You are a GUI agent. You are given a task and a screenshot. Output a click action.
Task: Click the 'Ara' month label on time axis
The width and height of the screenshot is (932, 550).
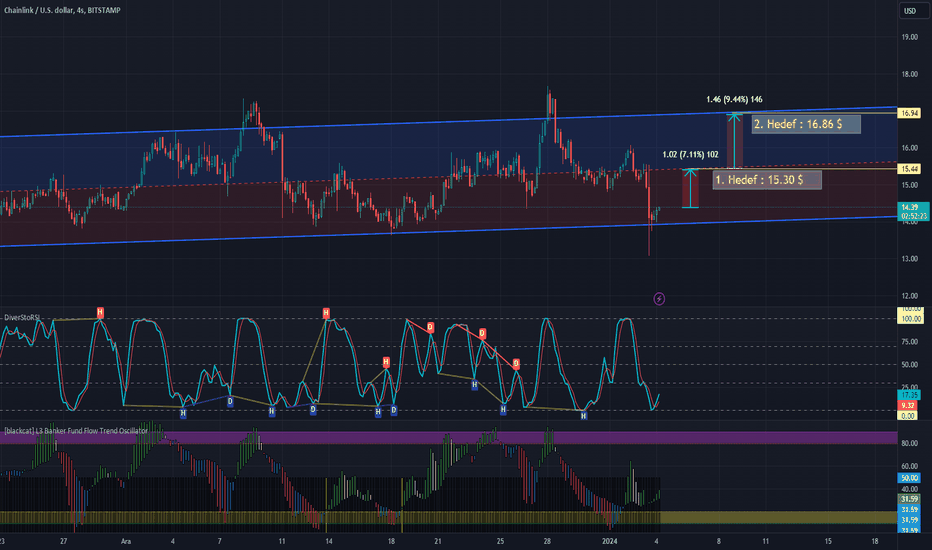coord(125,541)
